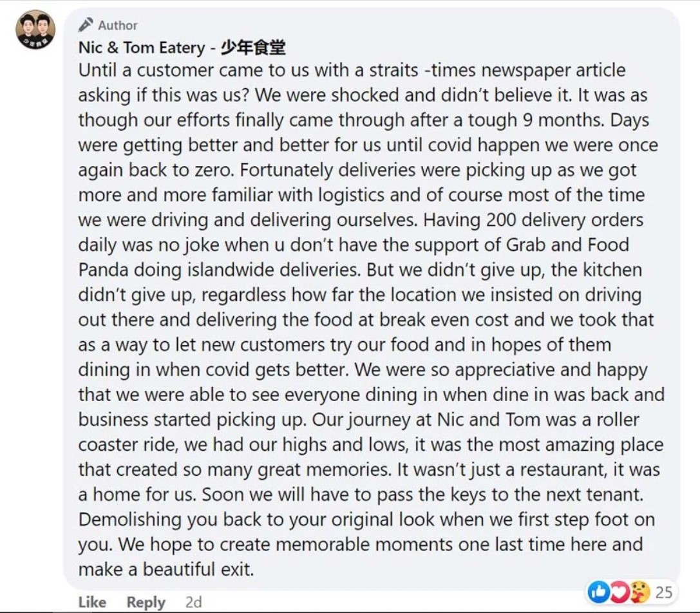Image resolution: width=700 pixels, height=613 pixels.
Task: Click the "Author" badge label
Action: click(118, 26)
